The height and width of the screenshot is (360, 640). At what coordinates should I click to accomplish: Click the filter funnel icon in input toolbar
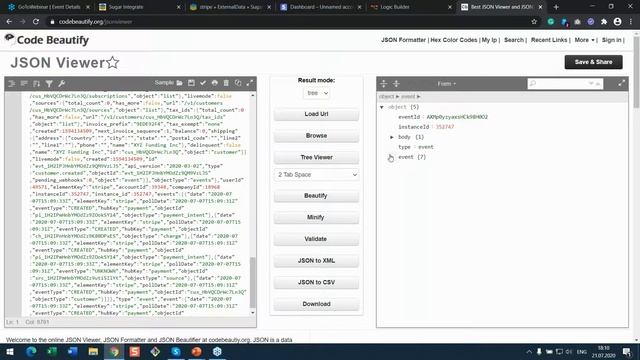pos(49,83)
